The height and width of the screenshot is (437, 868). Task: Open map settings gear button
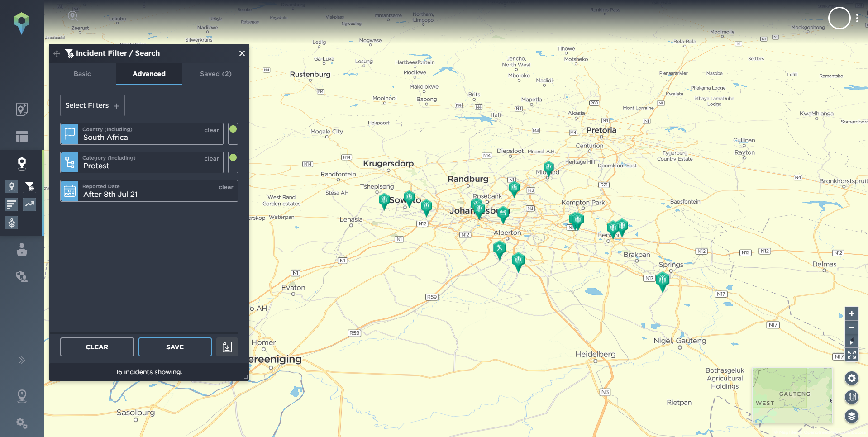[x=852, y=378]
